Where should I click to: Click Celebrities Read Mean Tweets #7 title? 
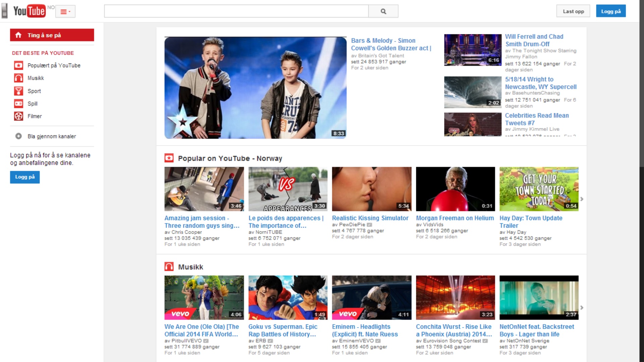(x=537, y=119)
